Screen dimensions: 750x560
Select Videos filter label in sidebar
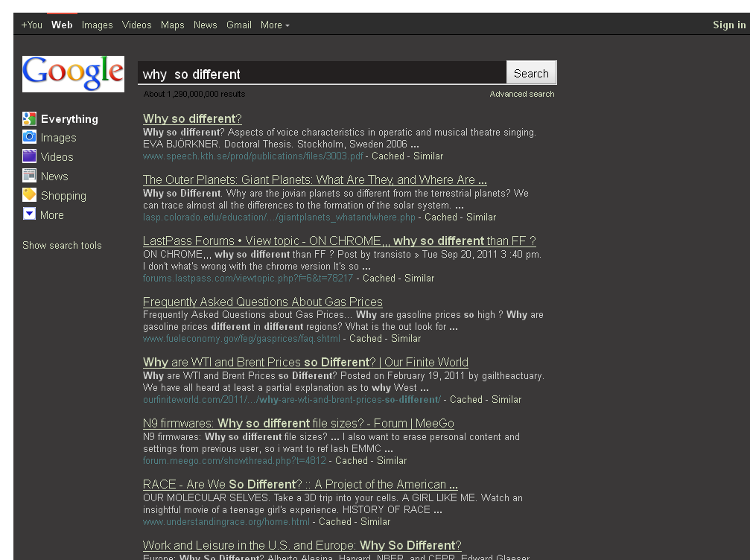pyautogui.click(x=57, y=157)
